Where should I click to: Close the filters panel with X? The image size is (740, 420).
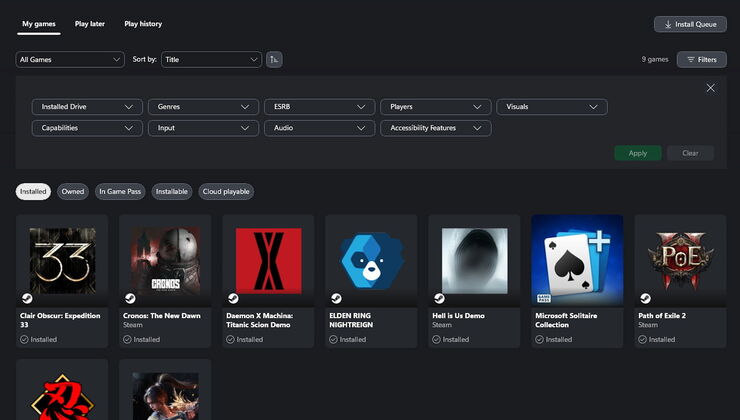click(710, 88)
